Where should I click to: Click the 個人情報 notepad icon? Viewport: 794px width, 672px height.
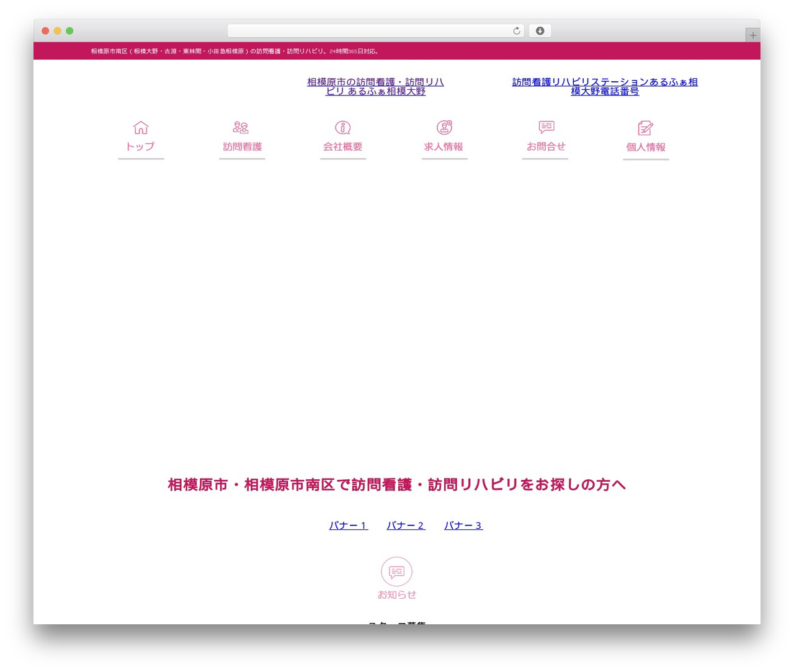646,128
